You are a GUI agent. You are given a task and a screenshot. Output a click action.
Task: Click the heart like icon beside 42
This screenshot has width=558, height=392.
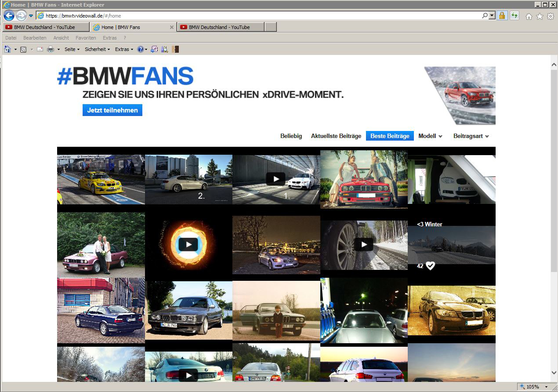click(x=430, y=266)
